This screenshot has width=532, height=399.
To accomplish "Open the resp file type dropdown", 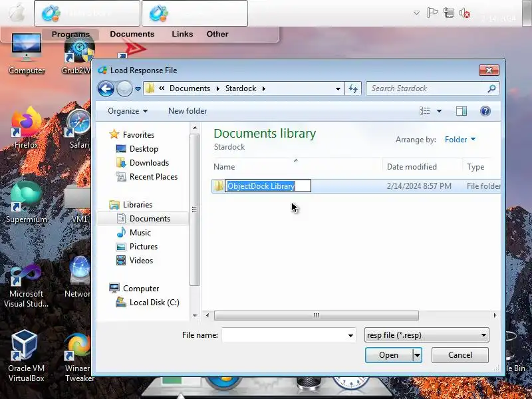I will click(426, 335).
